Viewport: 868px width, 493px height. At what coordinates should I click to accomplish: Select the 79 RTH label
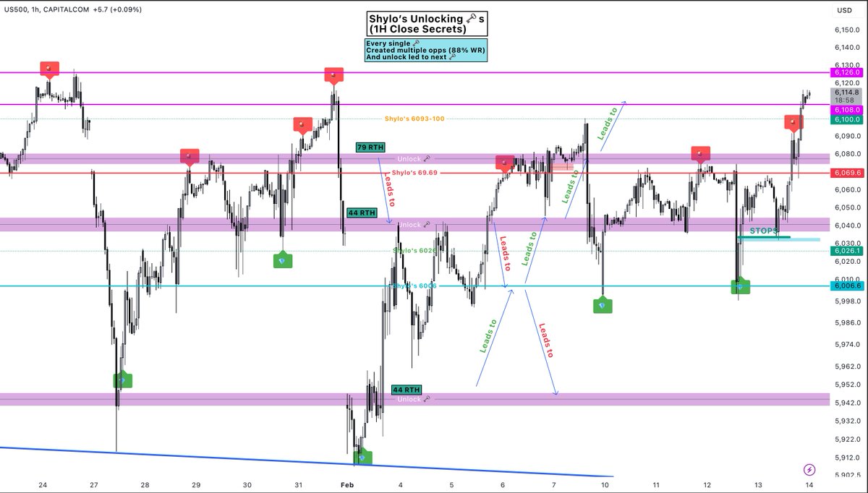[x=371, y=147]
